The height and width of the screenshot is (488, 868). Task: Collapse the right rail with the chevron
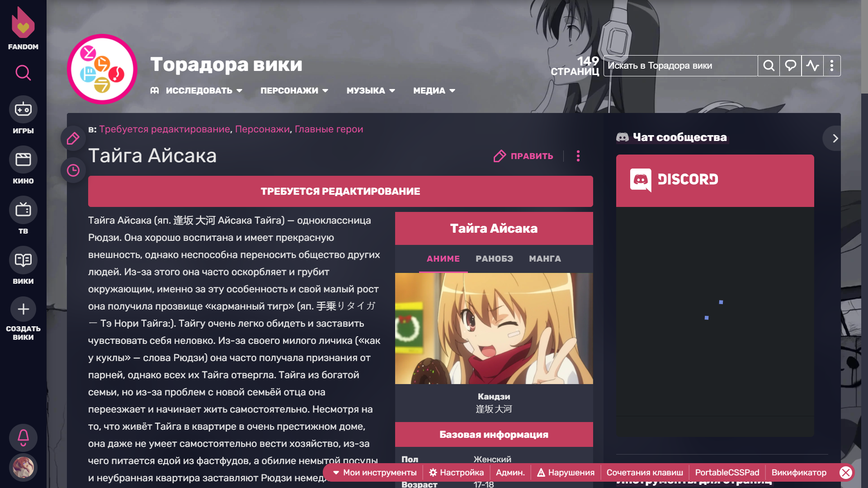point(835,138)
